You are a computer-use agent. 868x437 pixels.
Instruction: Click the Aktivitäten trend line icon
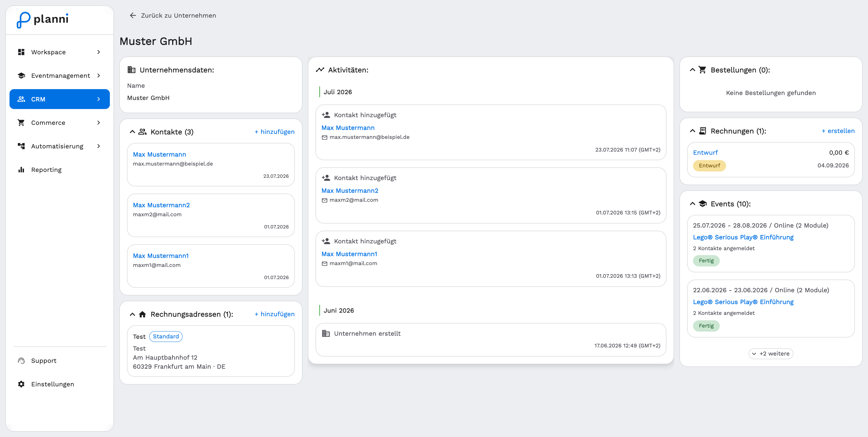click(320, 70)
